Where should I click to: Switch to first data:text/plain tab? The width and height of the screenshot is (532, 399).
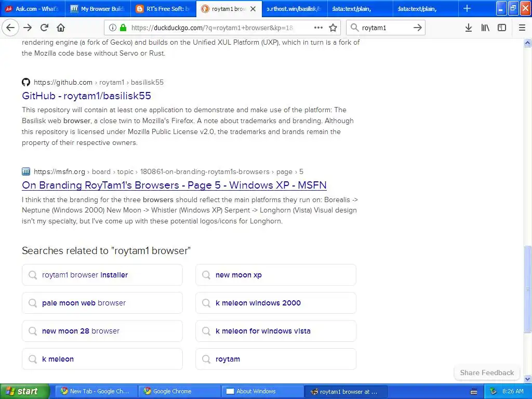tap(361, 9)
